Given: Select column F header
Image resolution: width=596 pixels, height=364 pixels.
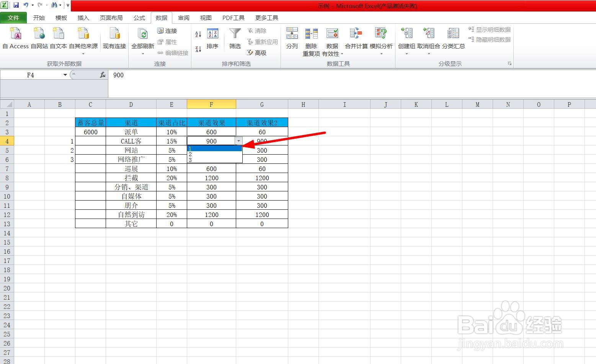Looking at the screenshot, I should coord(211,104).
